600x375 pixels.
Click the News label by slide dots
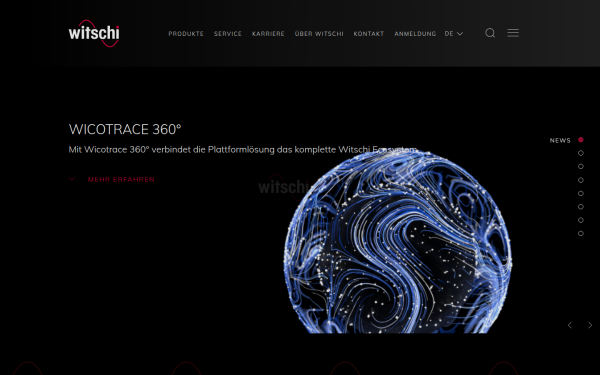click(x=560, y=140)
